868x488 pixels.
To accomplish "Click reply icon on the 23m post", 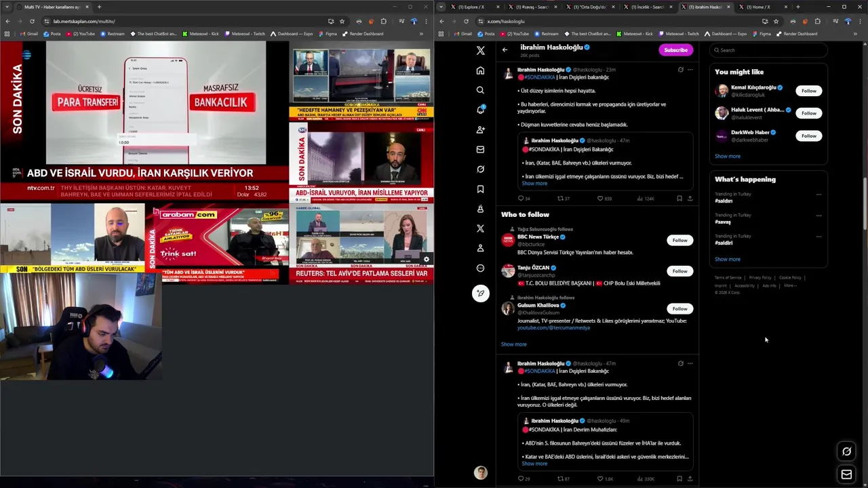I will [521, 199].
